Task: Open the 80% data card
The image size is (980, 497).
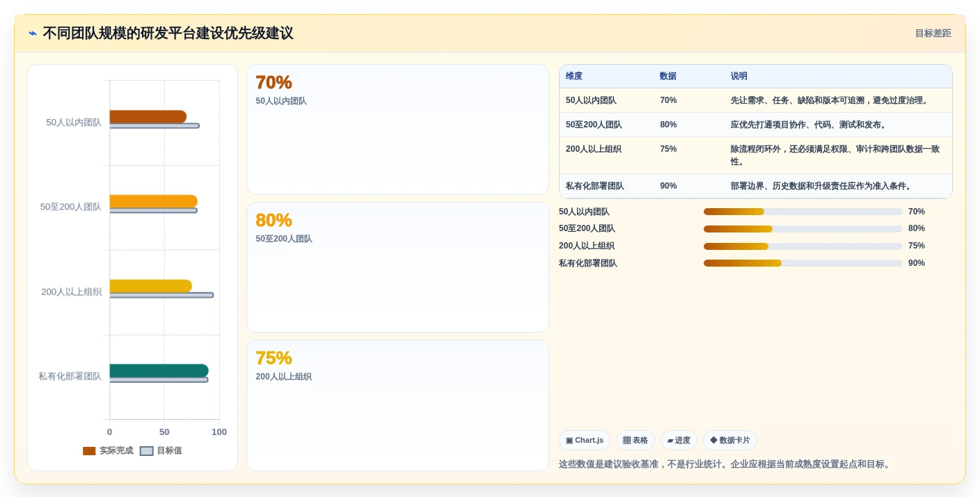Action: tap(397, 267)
